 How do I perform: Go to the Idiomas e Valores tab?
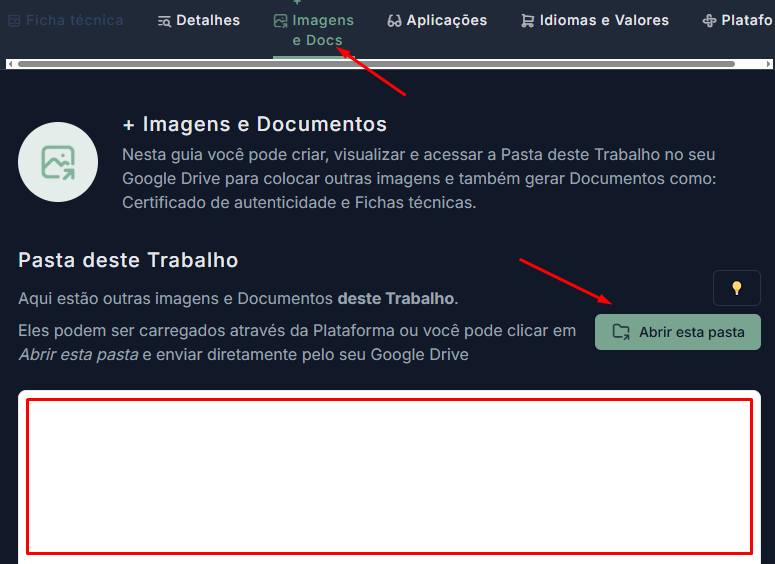[595, 20]
